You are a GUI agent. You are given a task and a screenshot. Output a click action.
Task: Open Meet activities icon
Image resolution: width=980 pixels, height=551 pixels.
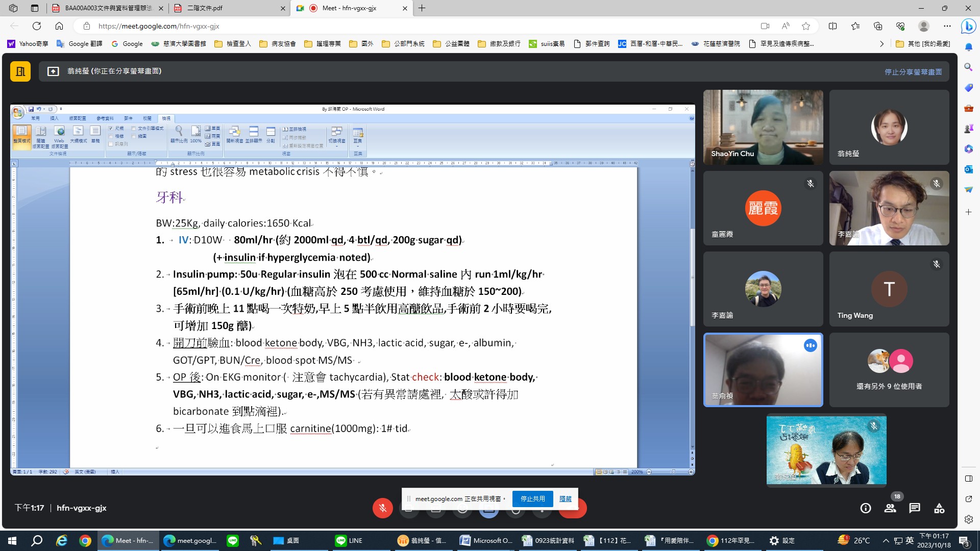click(939, 508)
